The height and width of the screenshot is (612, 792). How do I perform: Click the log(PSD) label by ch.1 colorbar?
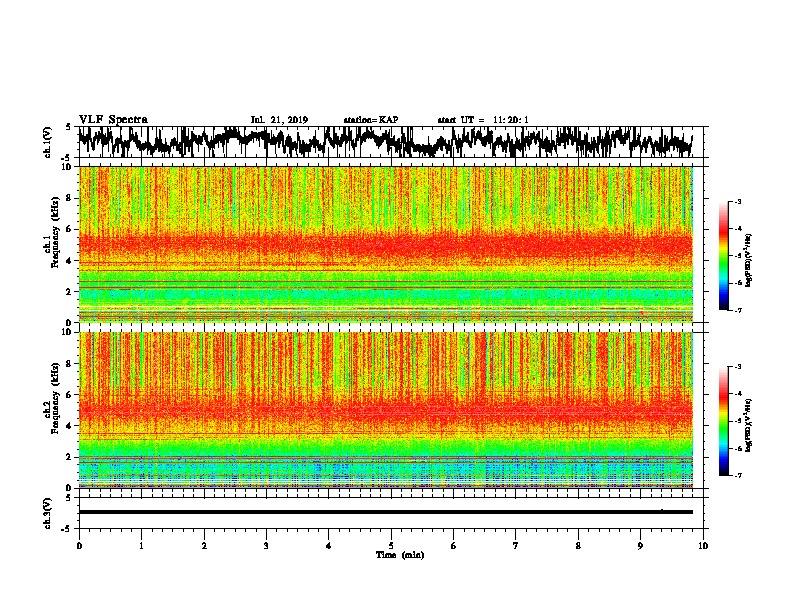click(748, 261)
